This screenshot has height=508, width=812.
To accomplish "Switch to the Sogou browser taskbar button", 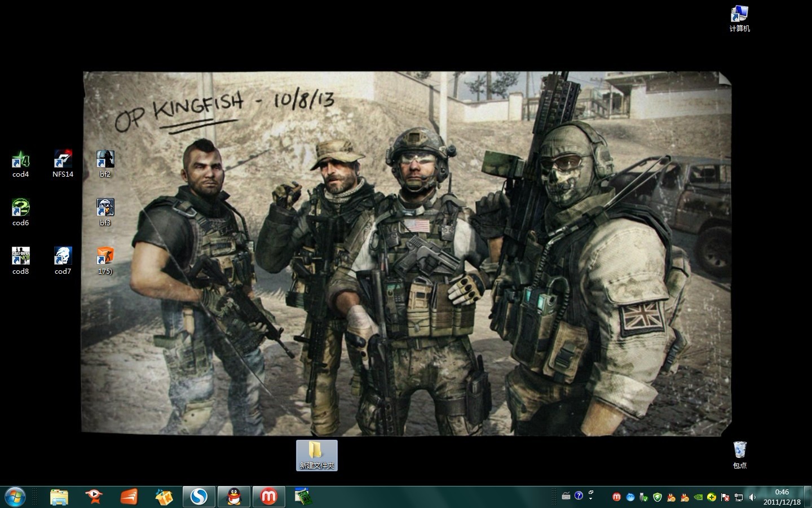I will pos(198,497).
